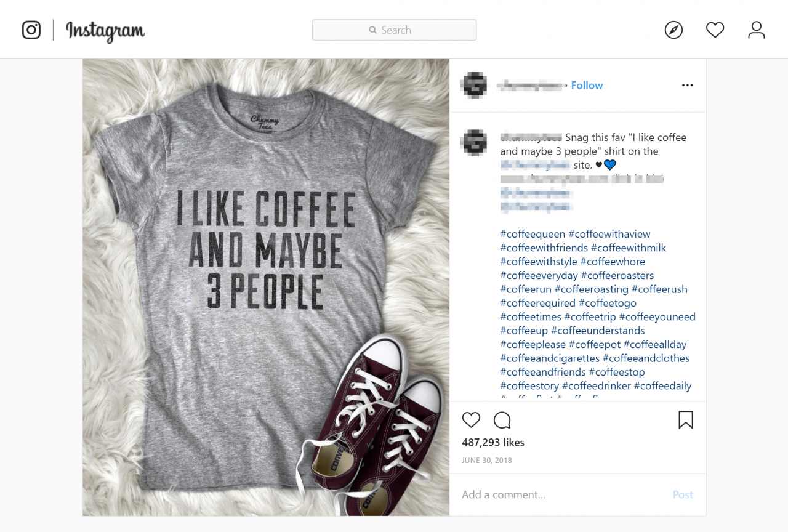
Task: Click the Post comment button
Action: tap(683, 494)
